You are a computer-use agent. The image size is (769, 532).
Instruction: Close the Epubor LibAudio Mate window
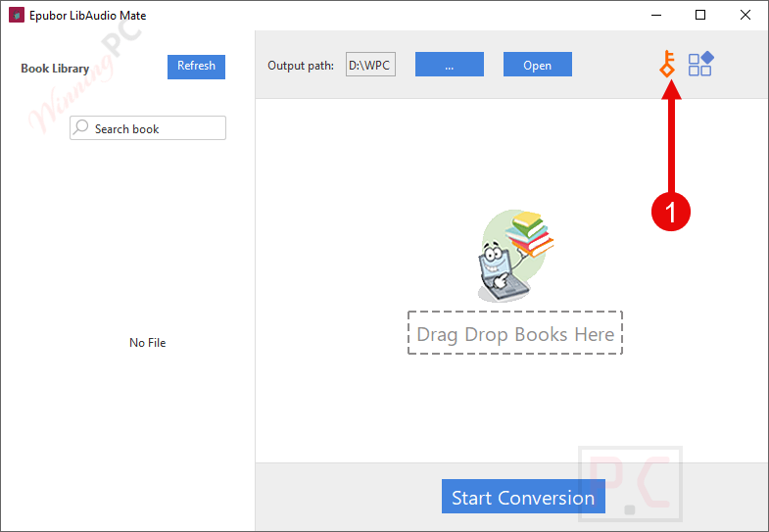coord(745,16)
